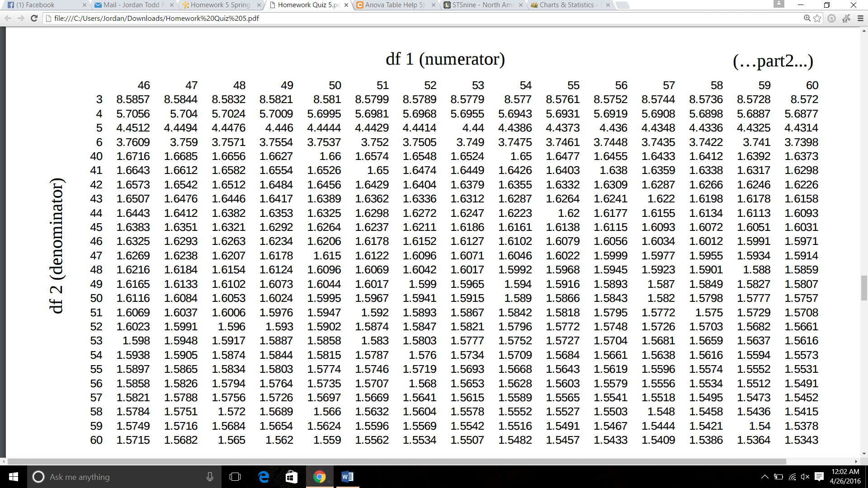Open the Windows Store taskbar icon
868x488 pixels.
[x=292, y=477]
